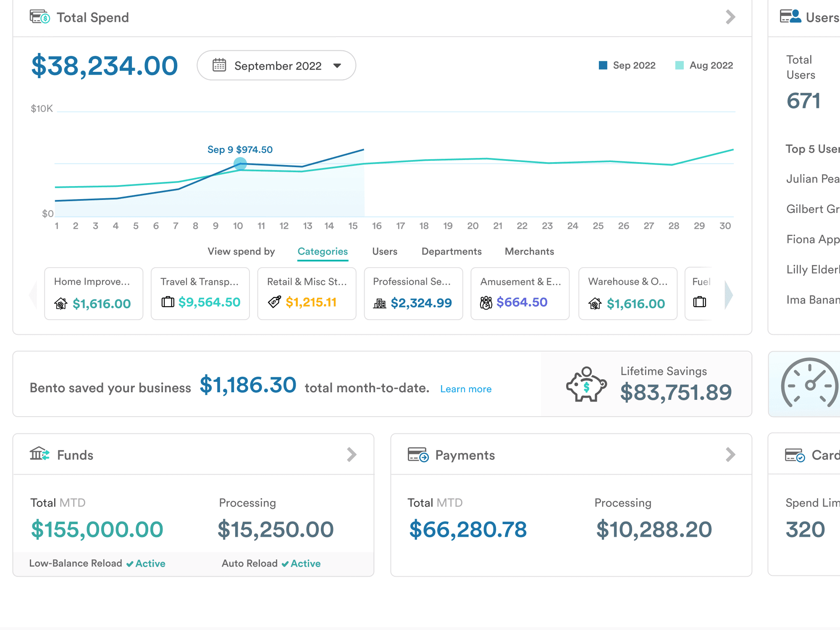Click the suitcase icon in Travel category
840x630 pixels.
(x=168, y=302)
